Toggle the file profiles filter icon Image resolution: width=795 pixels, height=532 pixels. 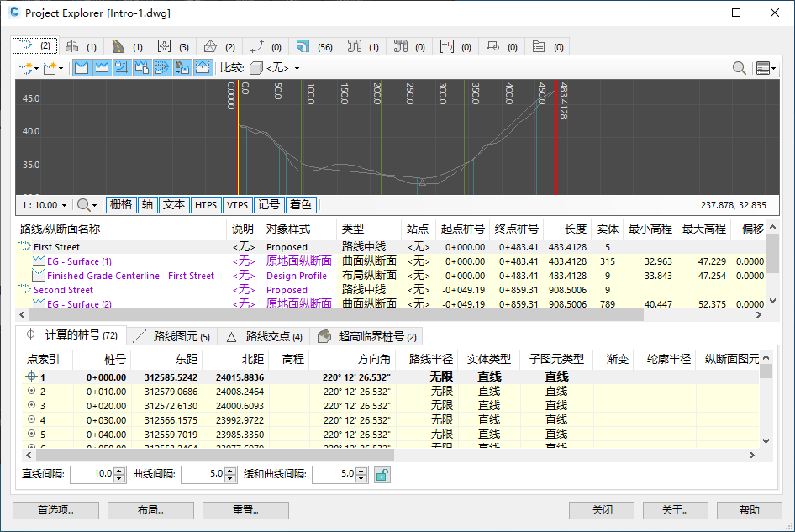tap(142, 67)
